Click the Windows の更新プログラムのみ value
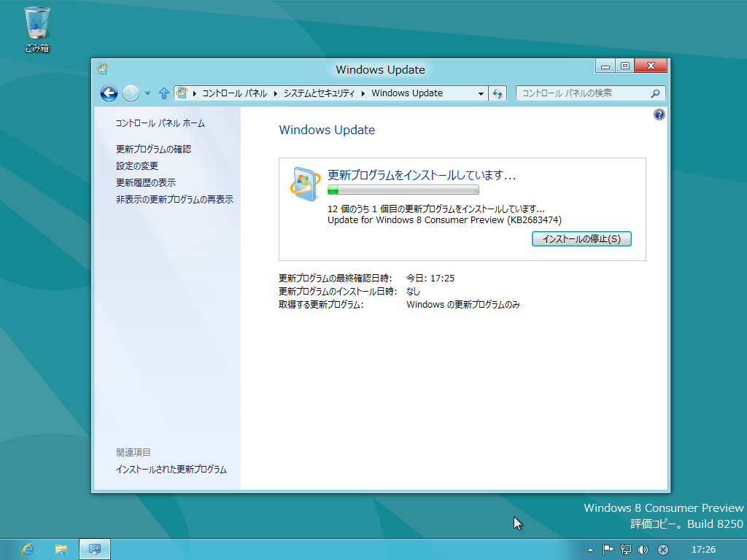This screenshot has height=560, width=747. point(463,304)
